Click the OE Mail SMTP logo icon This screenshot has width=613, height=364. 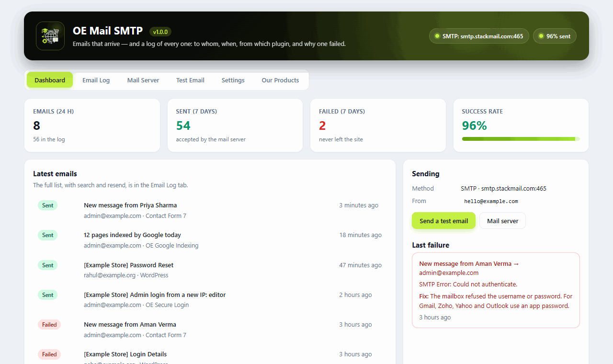(50, 36)
